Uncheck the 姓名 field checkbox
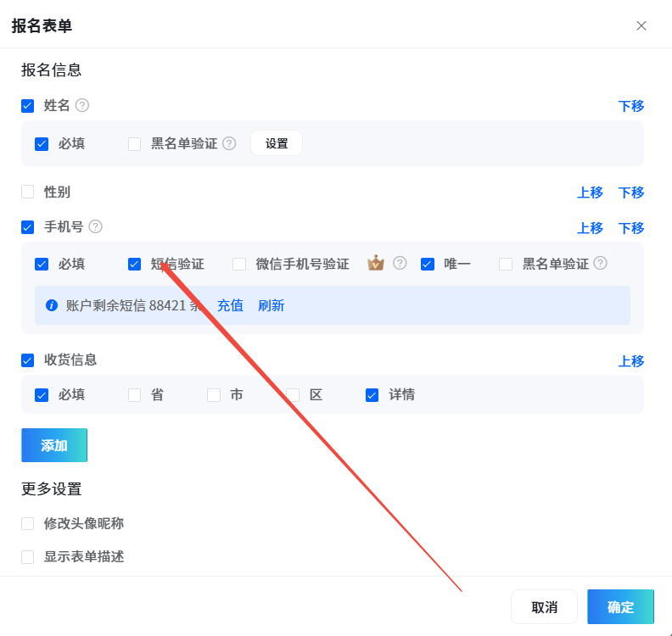Screen dimensions: 672x636 [x=28, y=106]
